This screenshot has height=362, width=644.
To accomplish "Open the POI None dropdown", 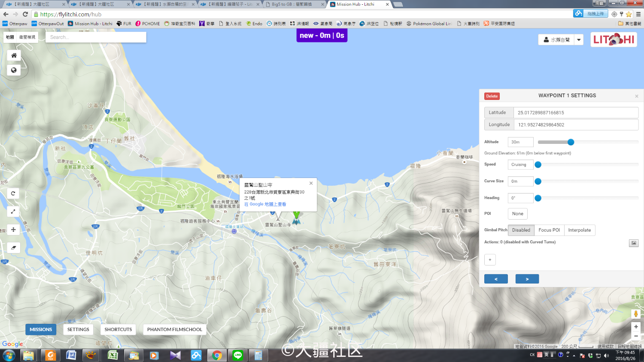I will pos(517,214).
